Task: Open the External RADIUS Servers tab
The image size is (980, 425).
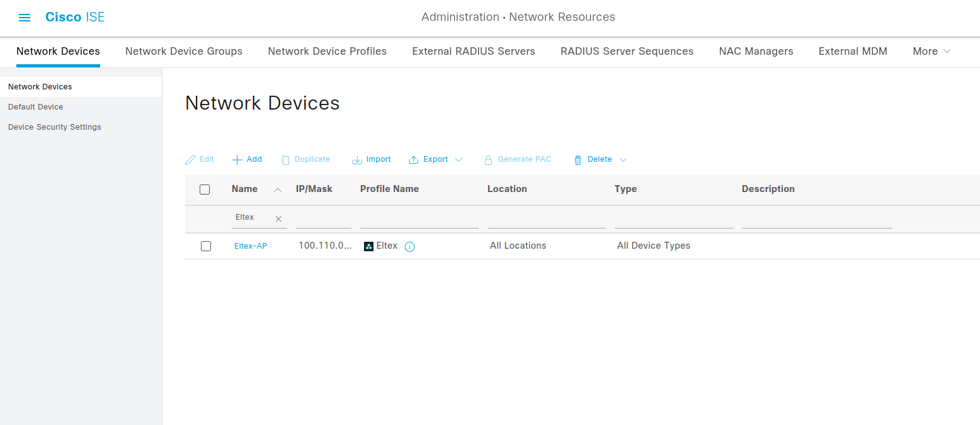Action: pyautogui.click(x=474, y=52)
